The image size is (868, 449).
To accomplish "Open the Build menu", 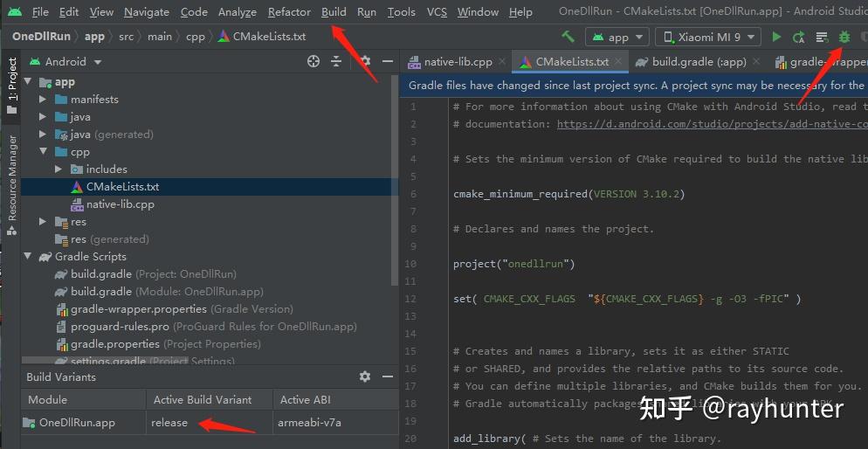I will click(334, 11).
